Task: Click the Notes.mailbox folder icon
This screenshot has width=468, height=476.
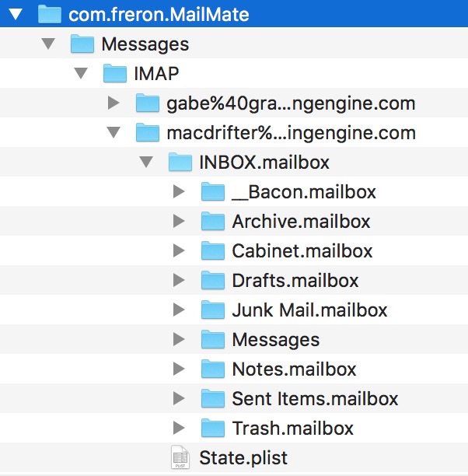Action: click(213, 369)
